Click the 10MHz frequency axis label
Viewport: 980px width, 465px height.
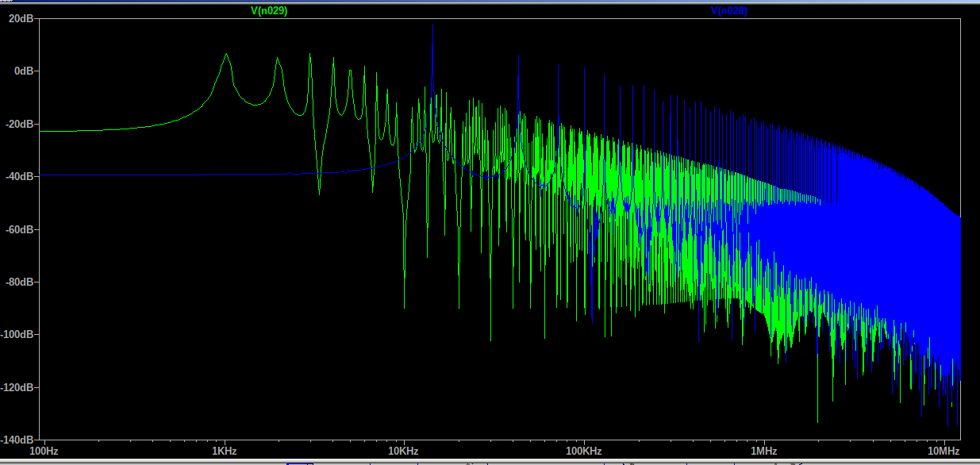pyautogui.click(x=944, y=452)
